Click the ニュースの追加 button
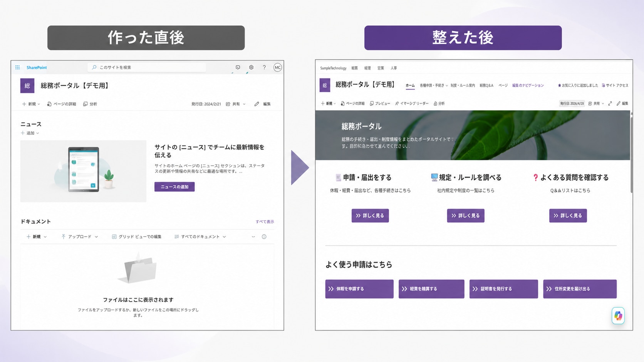The height and width of the screenshot is (362, 644). pos(174,187)
